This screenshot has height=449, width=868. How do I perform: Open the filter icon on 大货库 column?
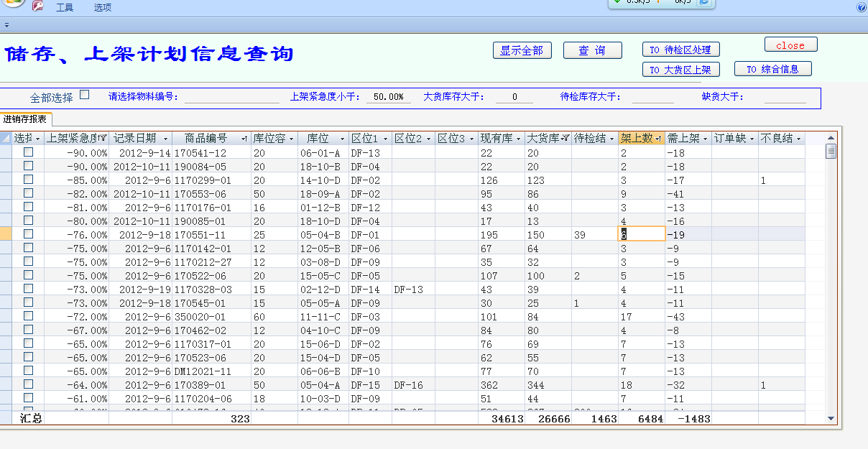(x=565, y=139)
